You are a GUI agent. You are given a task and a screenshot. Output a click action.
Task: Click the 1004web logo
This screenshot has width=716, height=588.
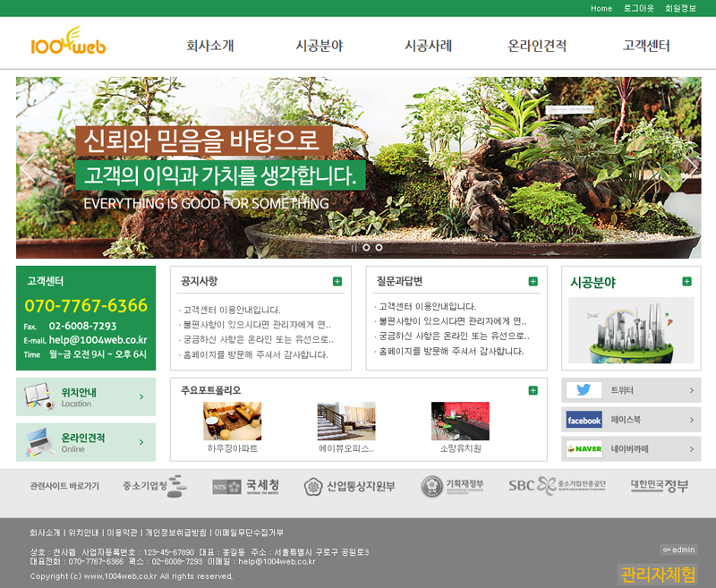(x=68, y=43)
